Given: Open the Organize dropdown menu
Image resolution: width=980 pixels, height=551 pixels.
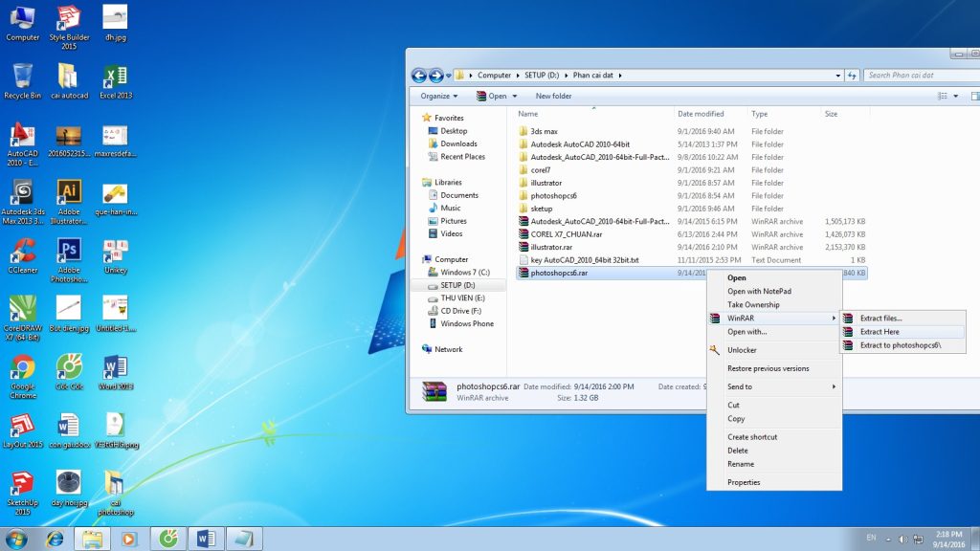Looking at the screenshot, I should 439,96.
